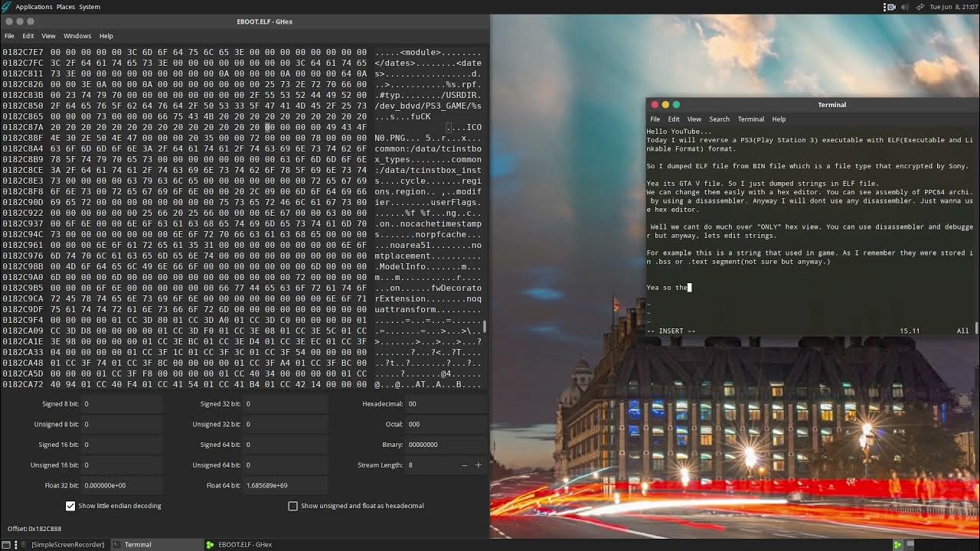
Task: Maximize GHex window using third title button
Action: 31,21
